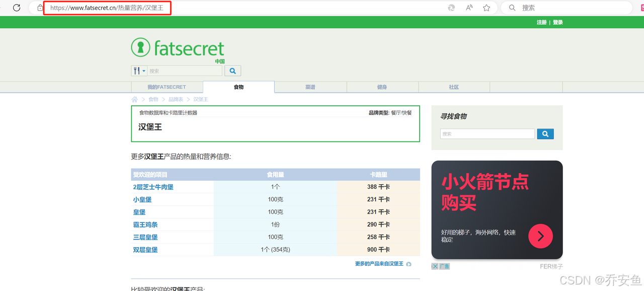
Task: Click the arrow icon next to 更多的产品来自汉堡王
Action: (409, 264)
